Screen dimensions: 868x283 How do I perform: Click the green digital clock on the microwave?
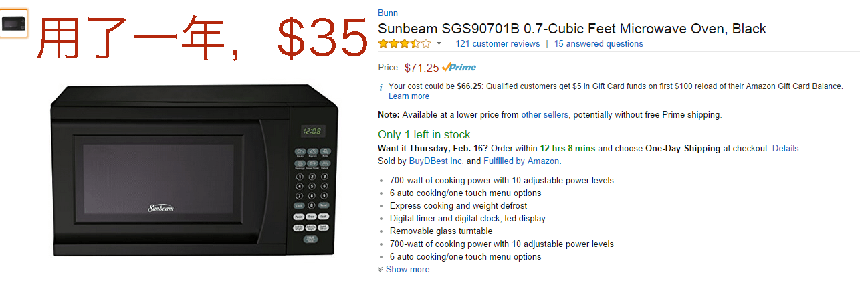point(312,131)
